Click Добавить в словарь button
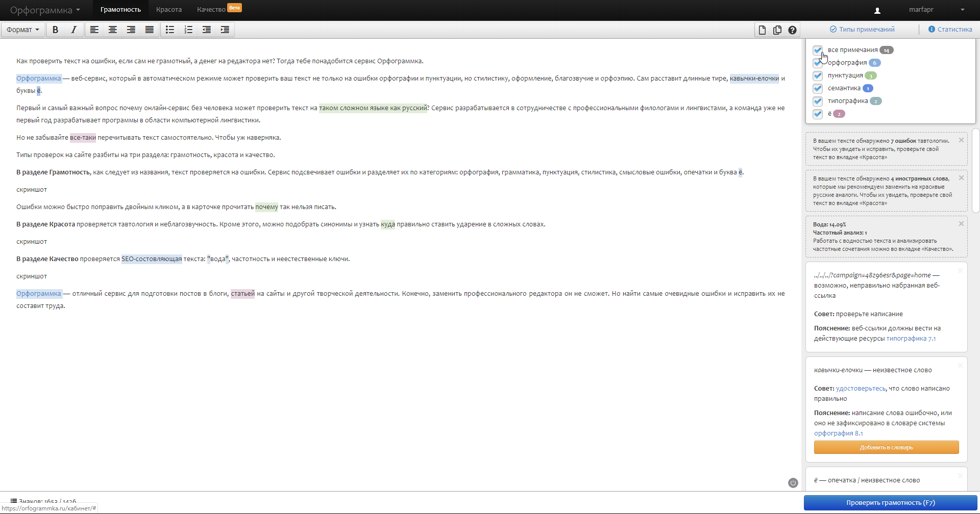980x514 pixels. 887,447
